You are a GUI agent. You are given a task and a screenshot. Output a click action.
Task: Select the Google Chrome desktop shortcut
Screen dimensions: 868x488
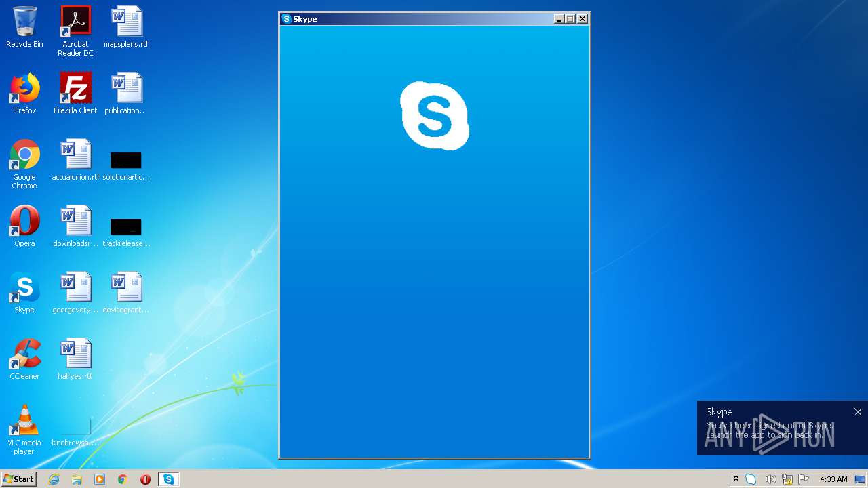24,164
